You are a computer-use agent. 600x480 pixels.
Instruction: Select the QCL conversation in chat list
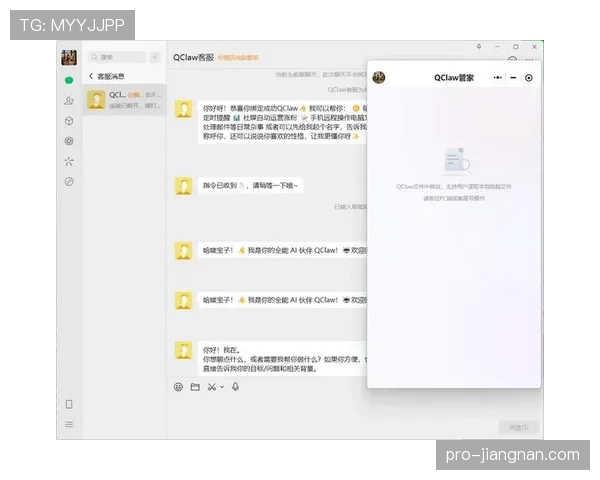click(x=124, y=100)
